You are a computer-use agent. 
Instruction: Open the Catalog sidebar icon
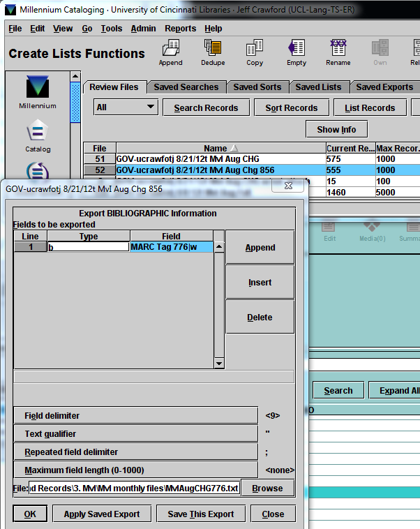[x=38, y=135]
